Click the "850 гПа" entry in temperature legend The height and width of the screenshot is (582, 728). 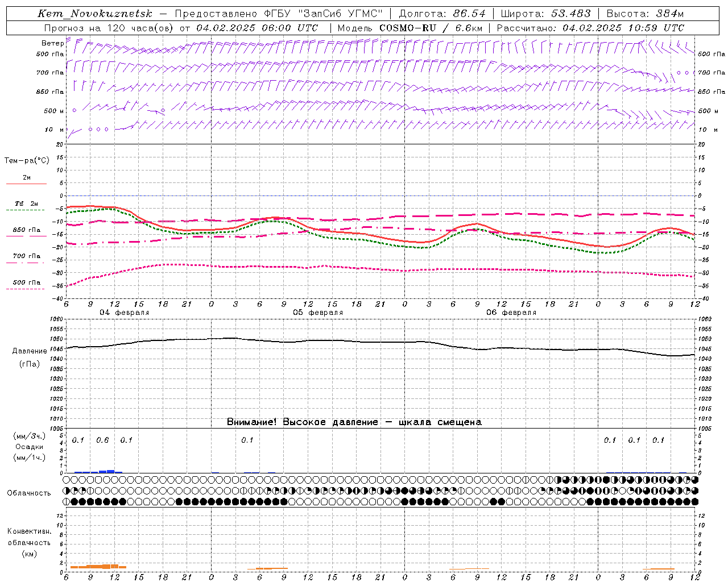click(27, 230)
